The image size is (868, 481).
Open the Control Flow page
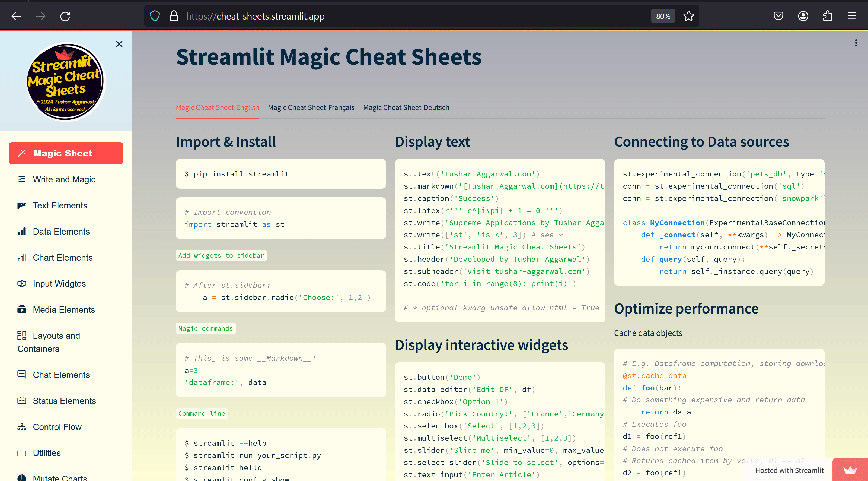click(66, 427)
